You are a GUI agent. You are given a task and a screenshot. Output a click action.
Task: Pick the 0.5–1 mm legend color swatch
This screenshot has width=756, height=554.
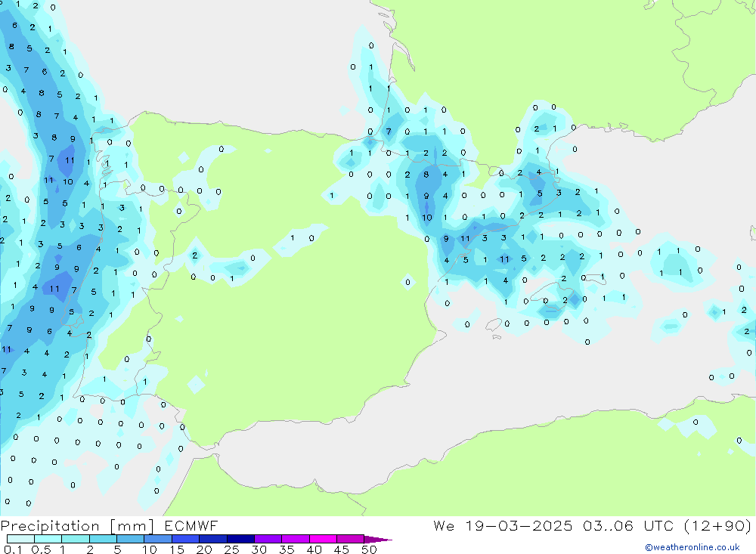48,539
